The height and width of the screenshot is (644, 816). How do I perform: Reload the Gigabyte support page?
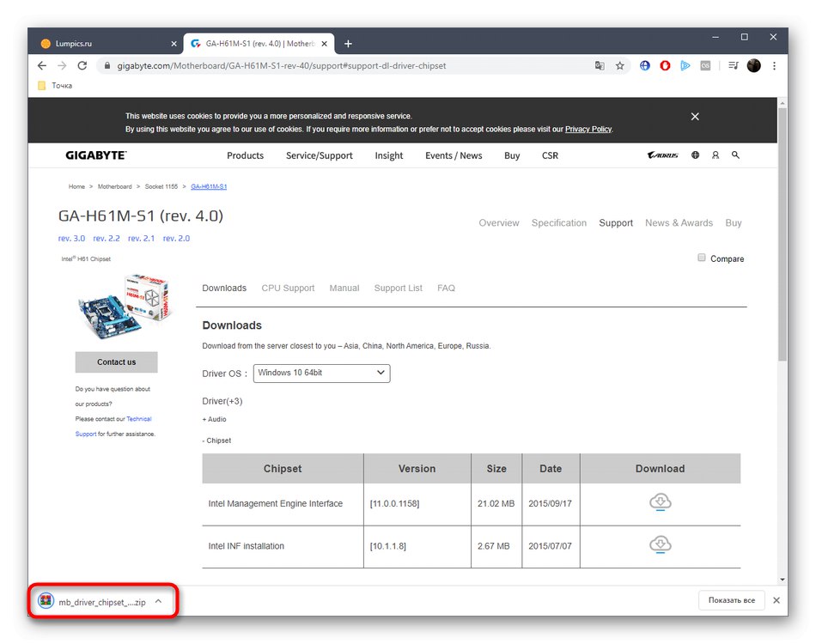tap(82, 65)
